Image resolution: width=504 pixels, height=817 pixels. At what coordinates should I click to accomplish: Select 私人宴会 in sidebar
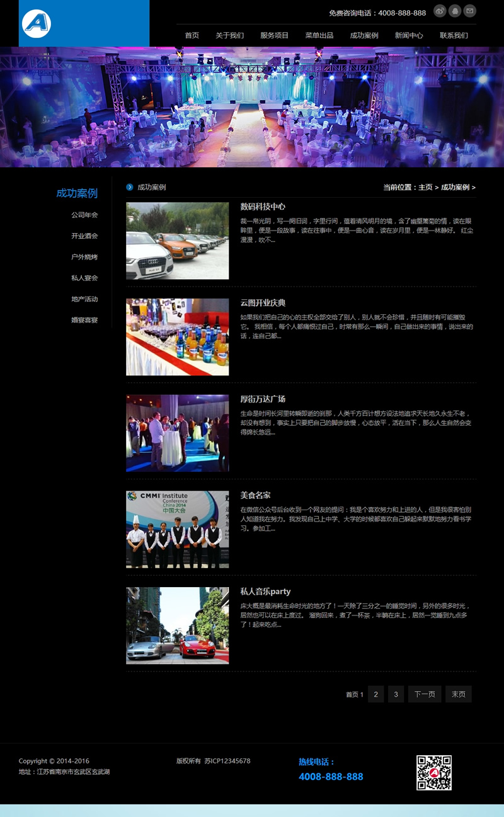tap(84, 278)
